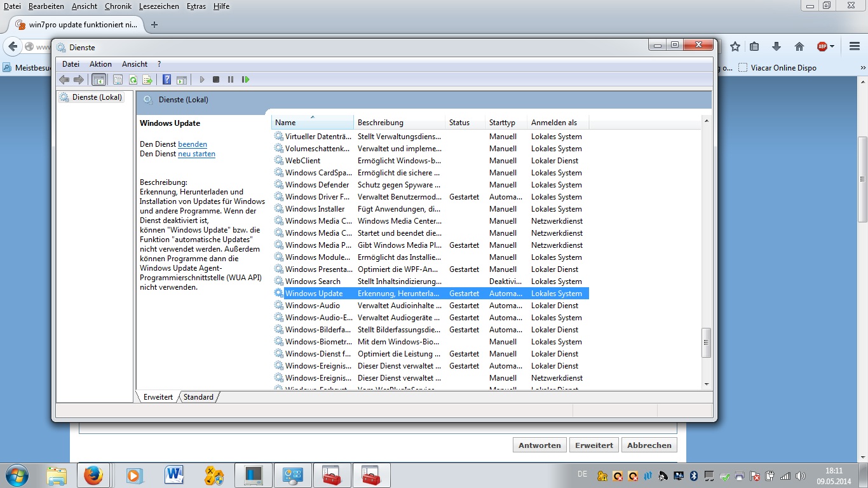Toggle the action pane toolbar icon

[182, 79]
